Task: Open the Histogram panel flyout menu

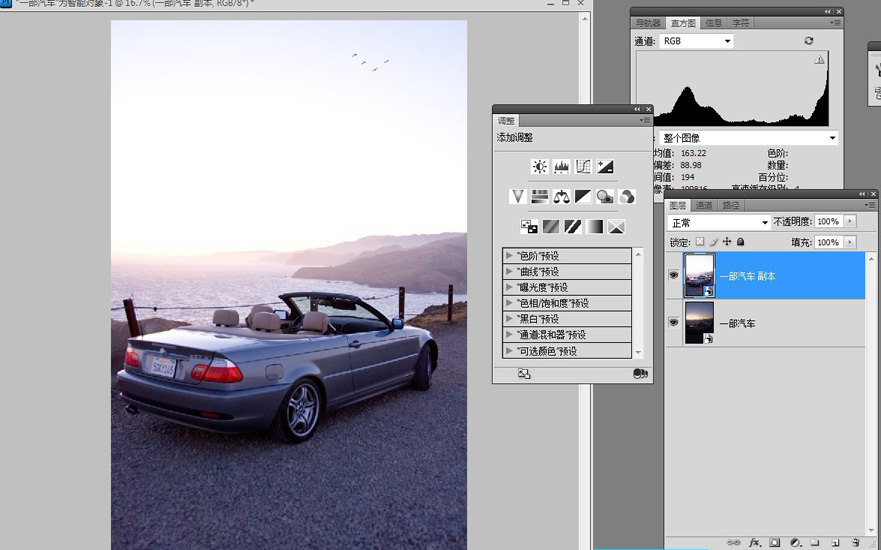Action: pos(835,23)
